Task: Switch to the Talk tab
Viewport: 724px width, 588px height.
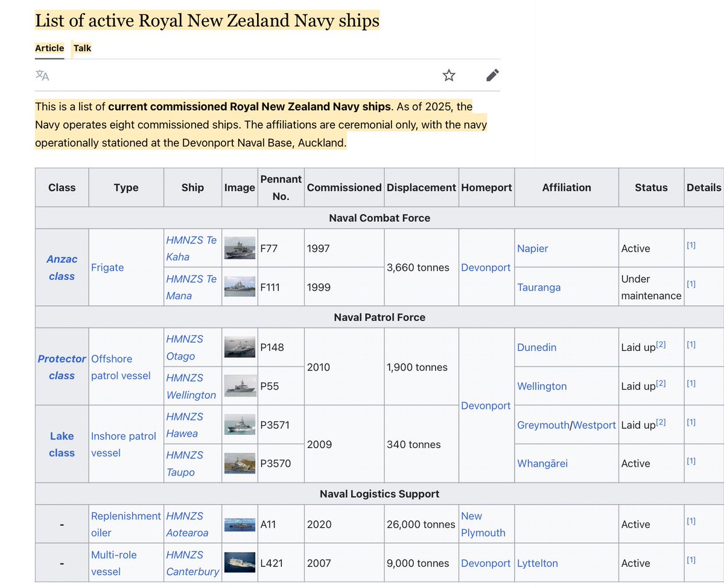Action: coord(82,48)
